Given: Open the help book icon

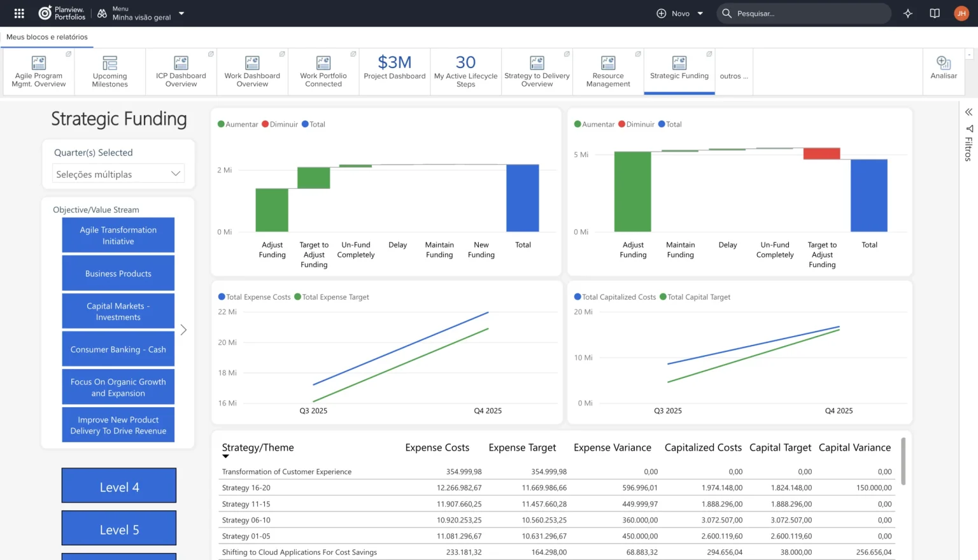Looking at the screenshot, I should (935, 13).
